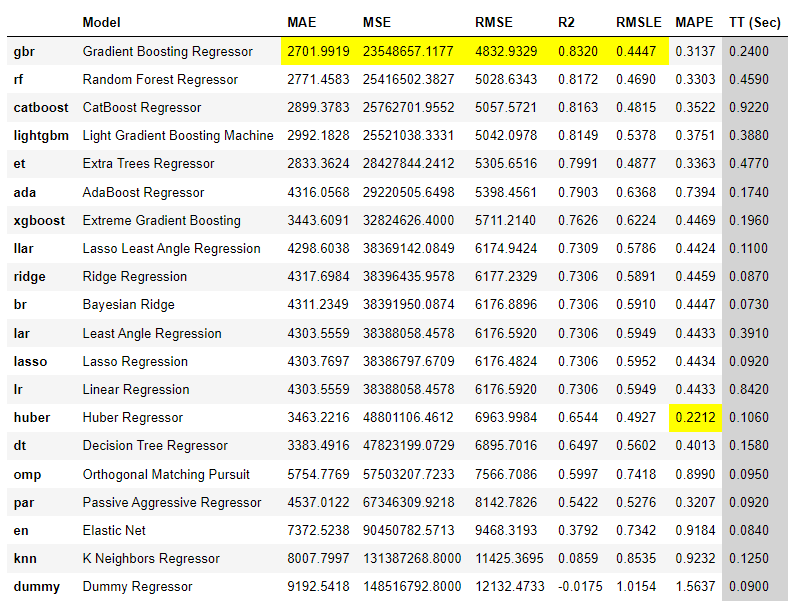The width and height of the screenshot is (793, 606).
Task: Click Elastic Net RMSE value 9468.3193
Action: [506, 531]
